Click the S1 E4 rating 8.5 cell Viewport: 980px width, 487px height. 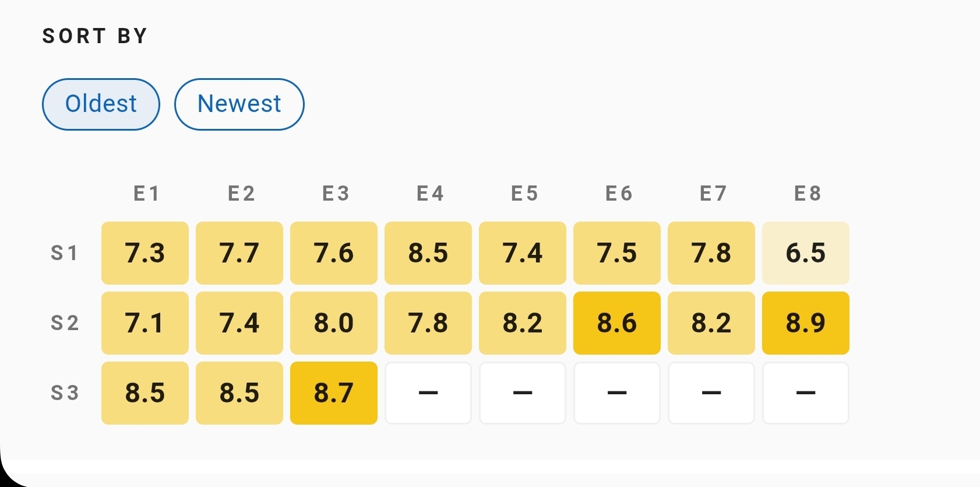coord(428,253)
